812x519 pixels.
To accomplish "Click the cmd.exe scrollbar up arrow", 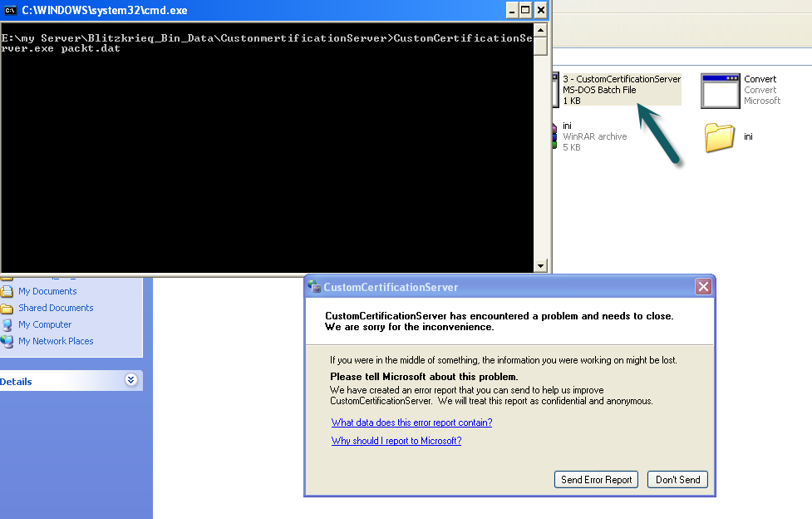I will (x=541, y=30).
